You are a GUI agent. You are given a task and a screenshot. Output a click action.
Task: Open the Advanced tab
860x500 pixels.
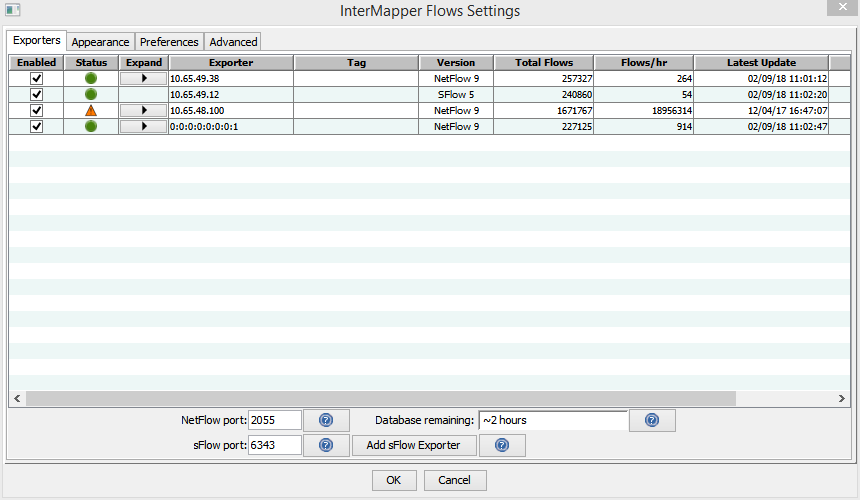click(x=233, y=42)
